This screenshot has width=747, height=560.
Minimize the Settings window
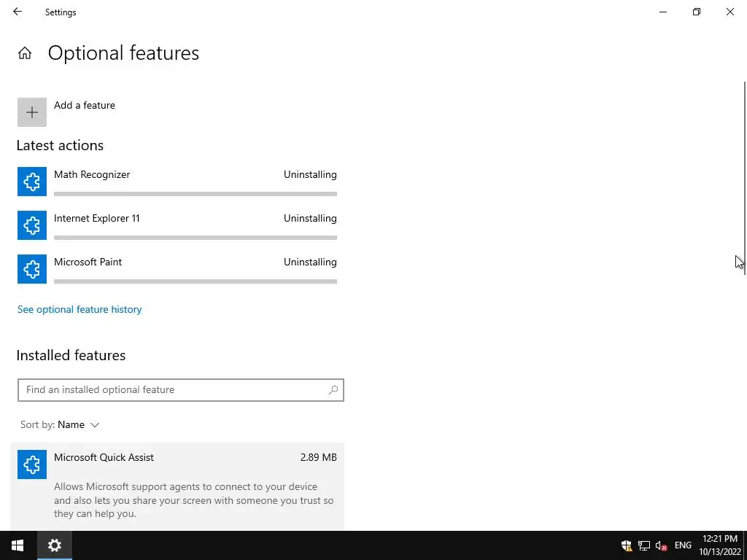[x=663, y=12]
